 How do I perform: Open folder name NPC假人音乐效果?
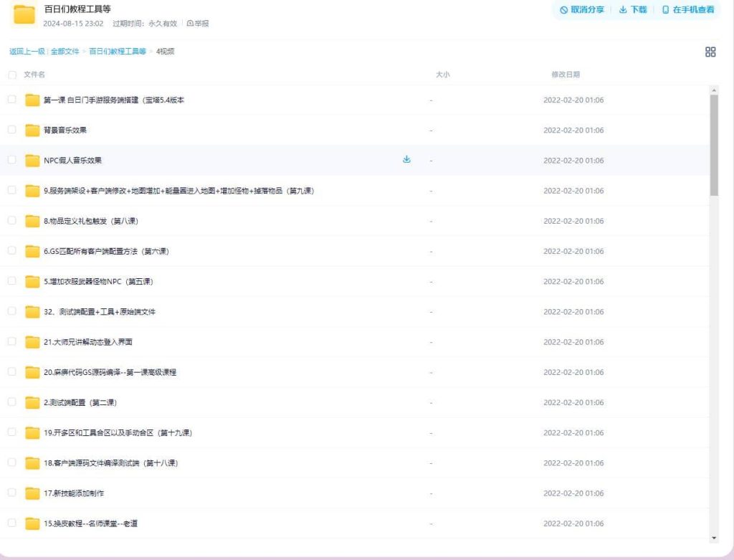click(72, 161)
